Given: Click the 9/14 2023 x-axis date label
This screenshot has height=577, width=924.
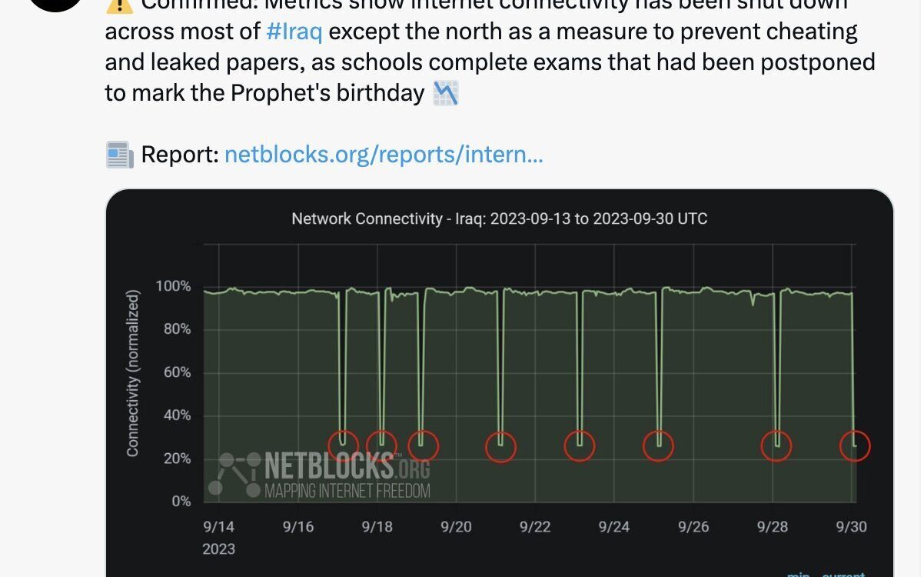Looking at the screenshot, I should point(219,538).
